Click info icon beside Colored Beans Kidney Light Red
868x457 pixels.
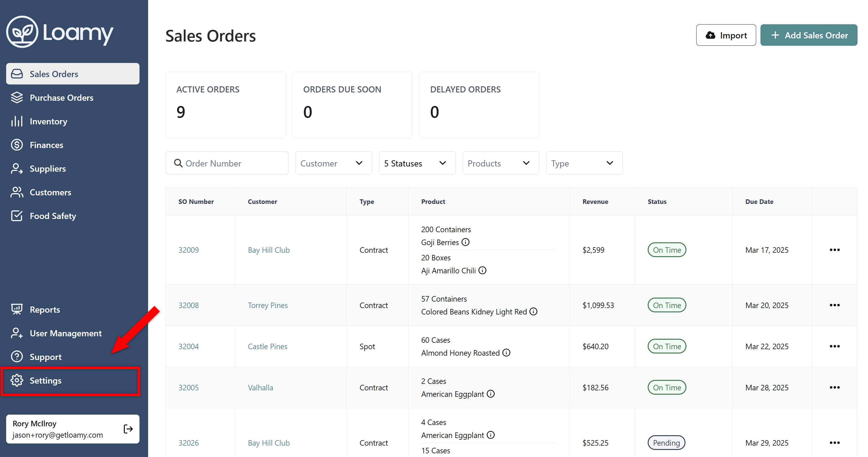pyautogui.click(x=533, y=311)
